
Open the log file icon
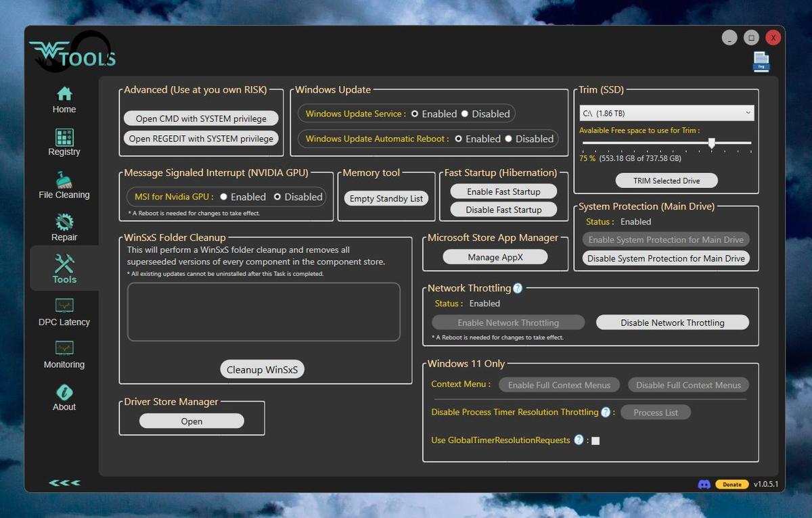click(761, 62)
